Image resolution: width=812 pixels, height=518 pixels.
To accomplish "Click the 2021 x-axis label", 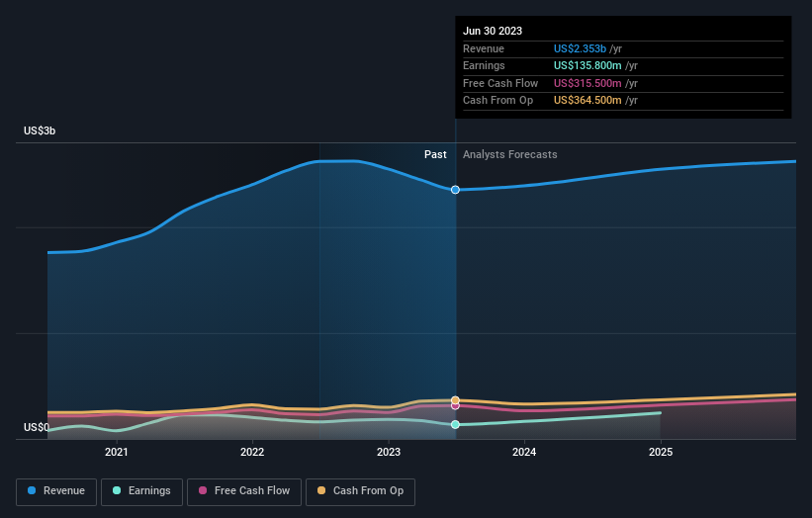I will tap(116, 452).
